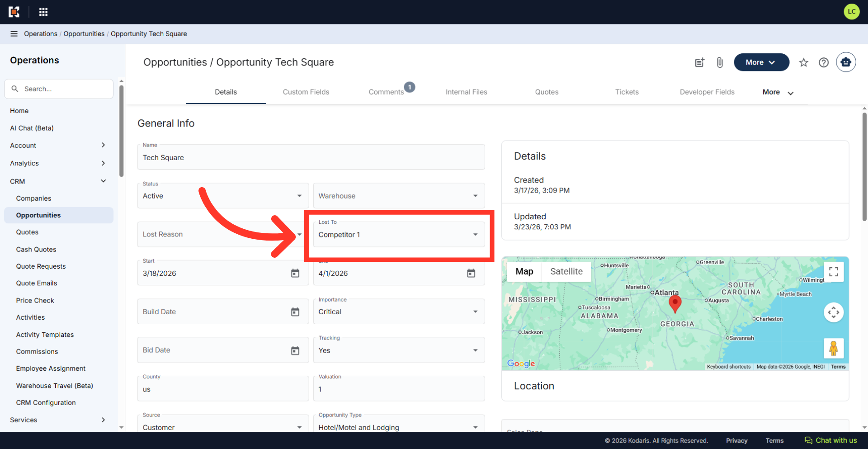The height and width of the screenshot is (449, 868).
Task: Click the Kodaris logo icon
Action: coord(14,12)
